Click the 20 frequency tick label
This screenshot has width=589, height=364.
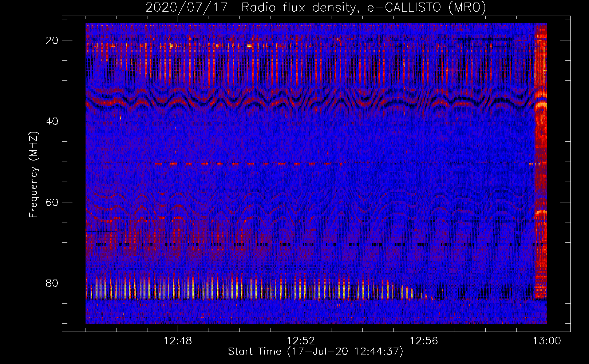(x=52, y=40)
